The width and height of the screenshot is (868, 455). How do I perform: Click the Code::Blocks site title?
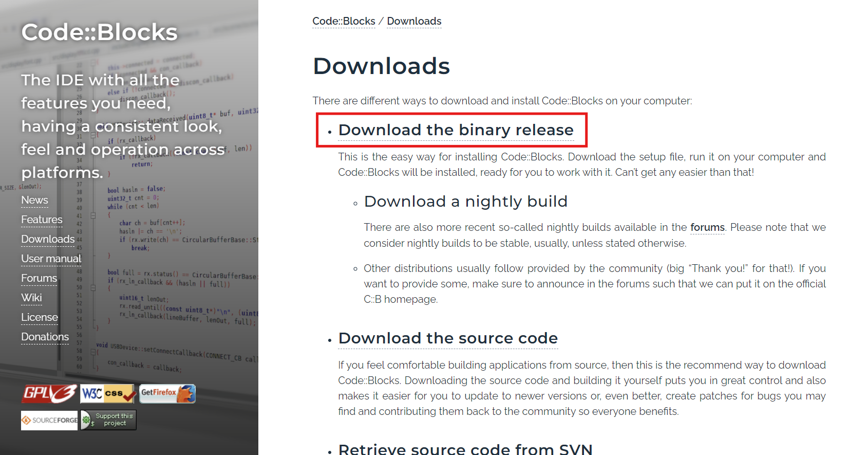99,32
